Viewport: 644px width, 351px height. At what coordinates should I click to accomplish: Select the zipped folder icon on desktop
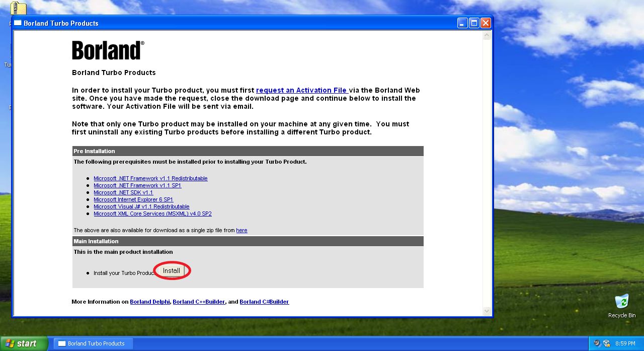pos(19,9)
